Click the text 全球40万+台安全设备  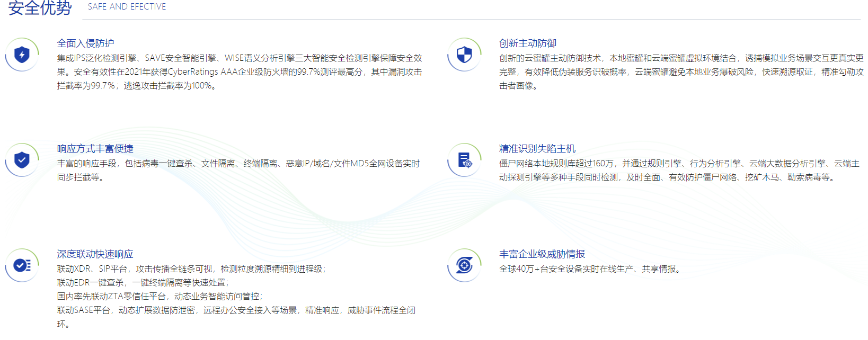(590, 269)
